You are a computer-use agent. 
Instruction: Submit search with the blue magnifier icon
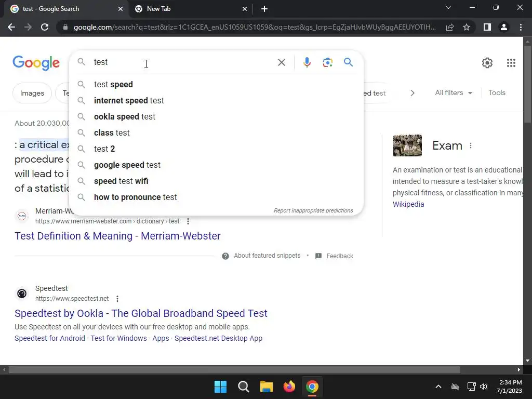[348, 62]
